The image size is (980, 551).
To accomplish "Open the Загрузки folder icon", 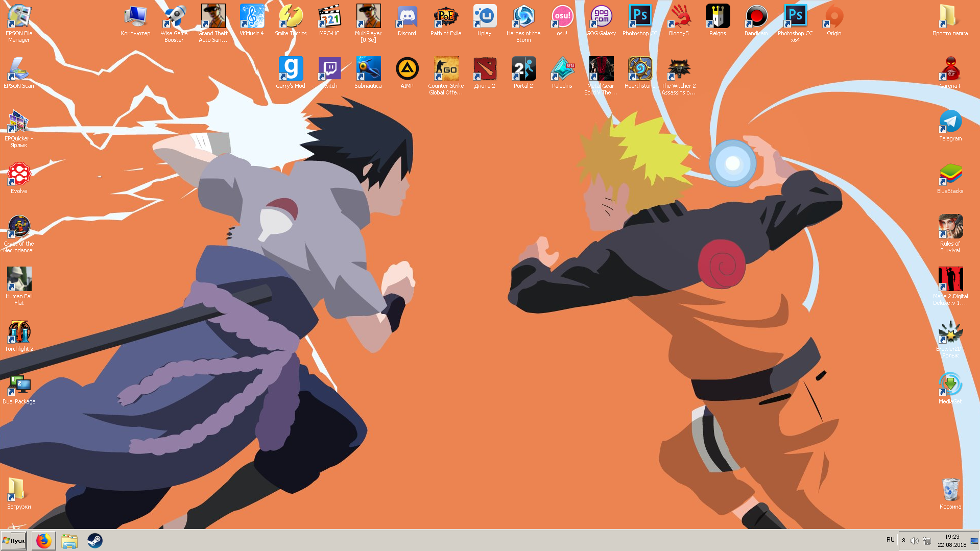I will tap(19, 494).
